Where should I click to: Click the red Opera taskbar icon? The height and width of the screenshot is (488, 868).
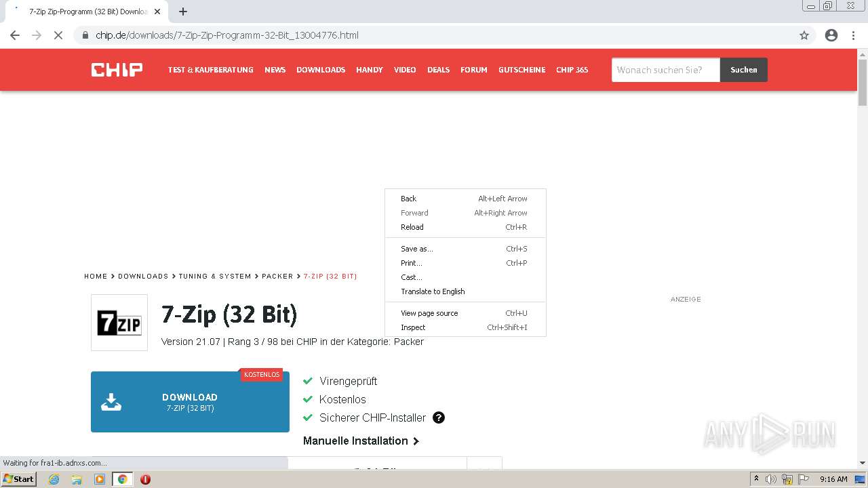click(145, 479)
